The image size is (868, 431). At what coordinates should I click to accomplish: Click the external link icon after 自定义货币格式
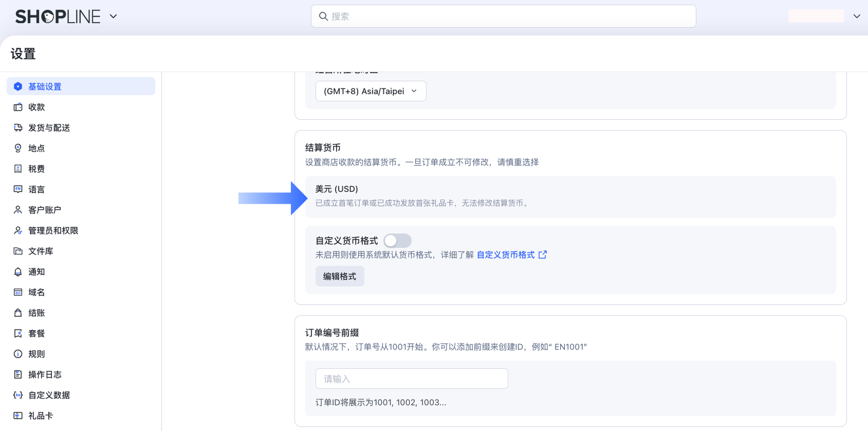tap(543, 255)
